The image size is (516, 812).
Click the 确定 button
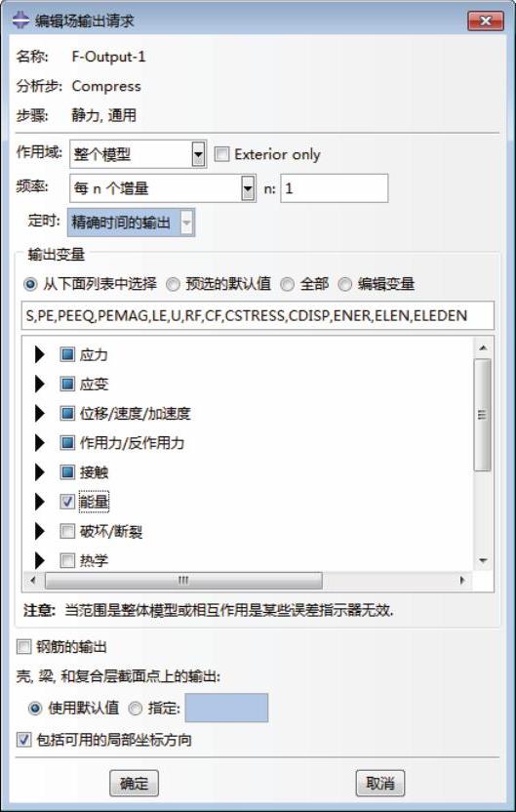pos(134,784)
